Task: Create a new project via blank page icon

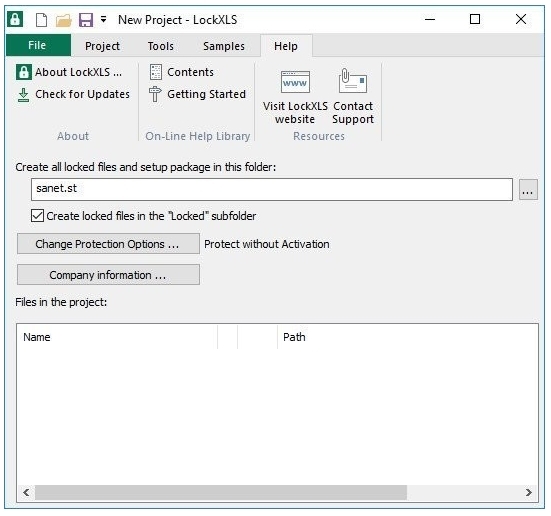Action: pos(41,20)
